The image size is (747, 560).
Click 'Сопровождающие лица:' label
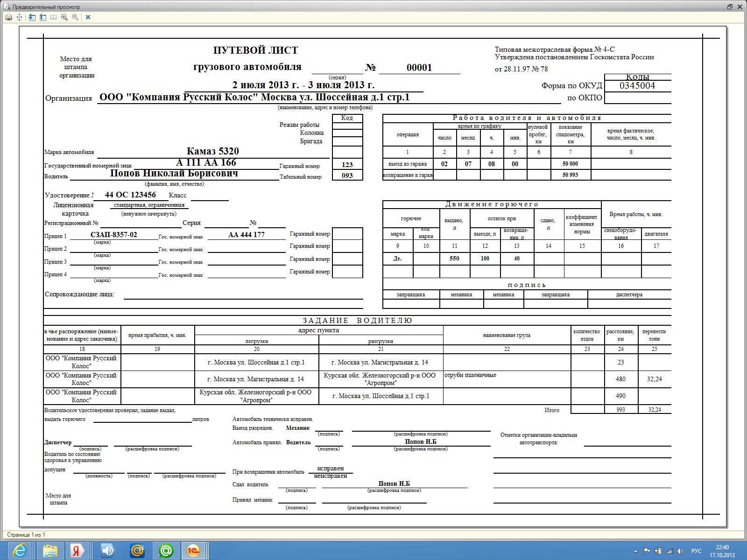tap(79, 294)
